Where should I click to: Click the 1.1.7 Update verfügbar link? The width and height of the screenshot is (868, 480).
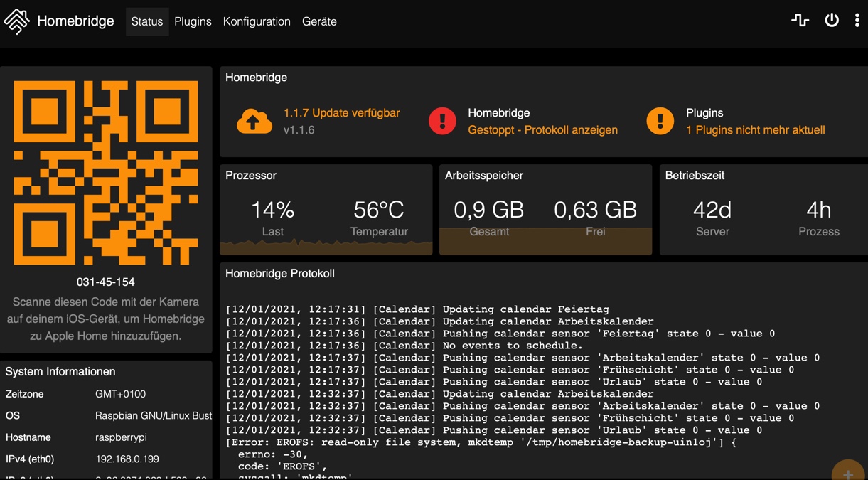(x=341, y=113)
